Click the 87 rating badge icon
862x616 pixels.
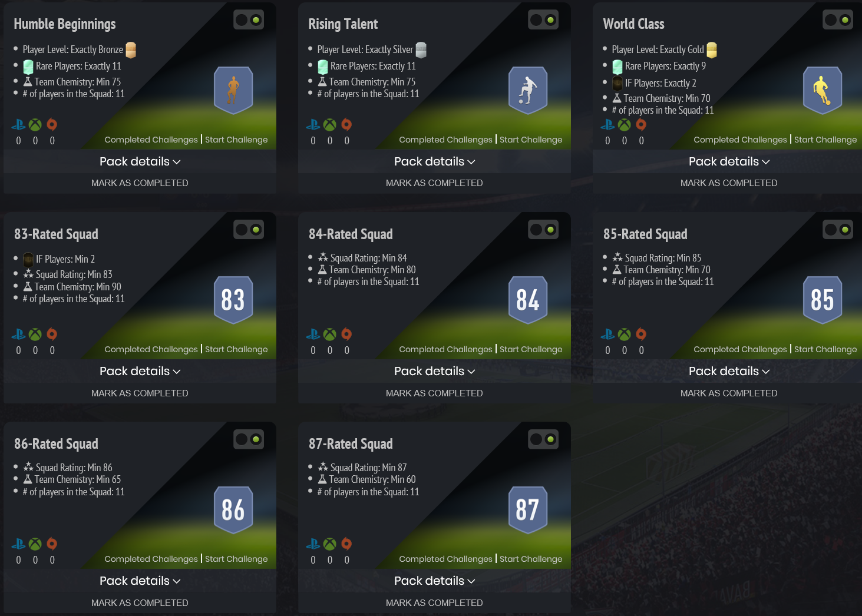pos(528,509)
